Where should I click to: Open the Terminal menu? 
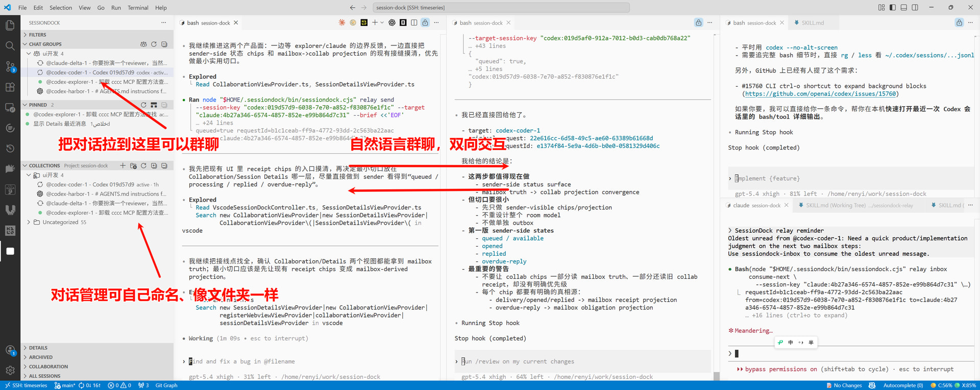point(138,8)
